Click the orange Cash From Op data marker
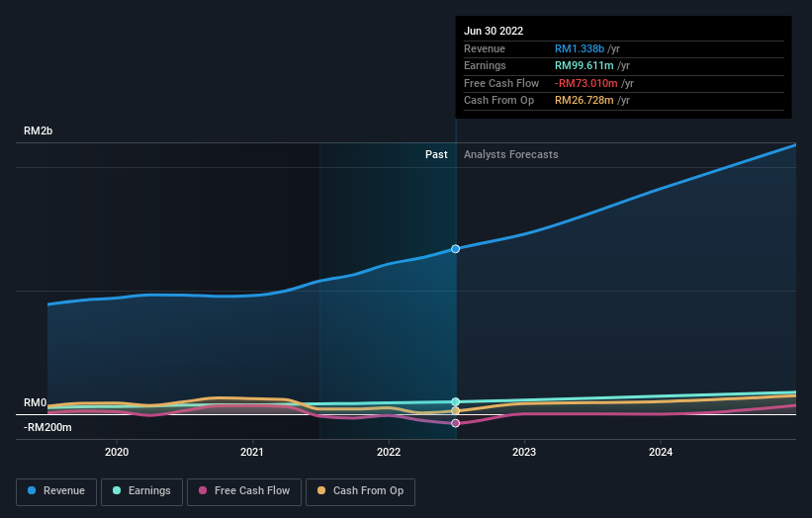 click(455, 411)
